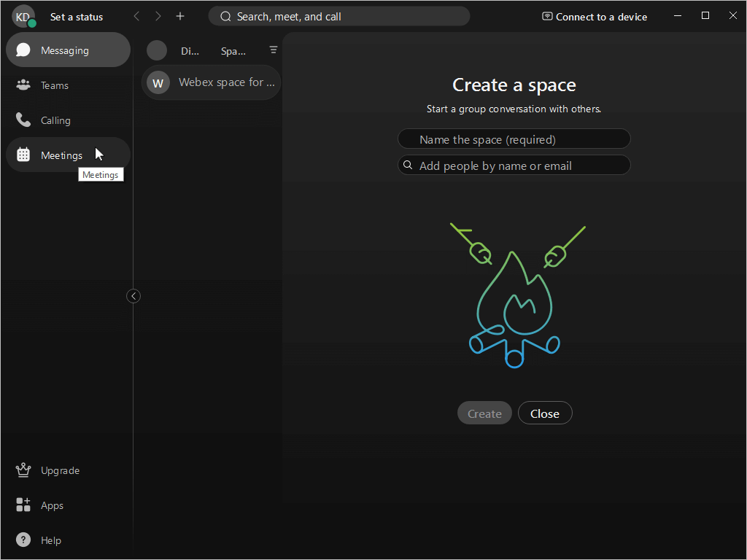Switch to the Spa... (Spaces) tab
Viewport: 747px width, 560px height.
(x=233, y=52)
